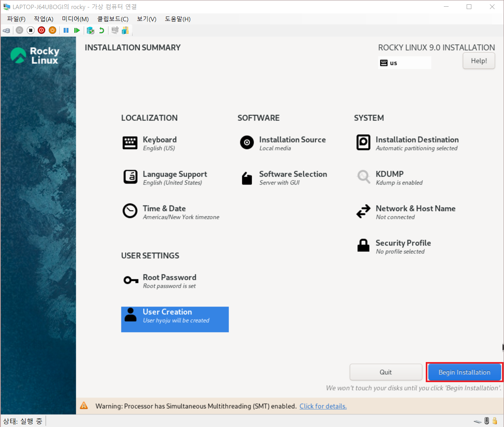Click the 'us' keyboard layout indicator
This screenshot has height=427, width=504.
click(405, 63)
